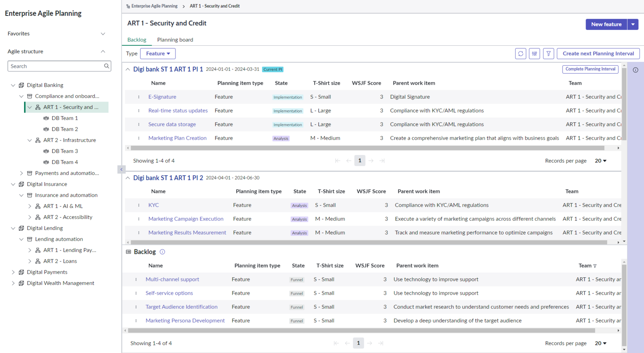Viewport: 644px width, 353px height.
Task: Open the filter funnel icon
Action: (x=548, y=53)
